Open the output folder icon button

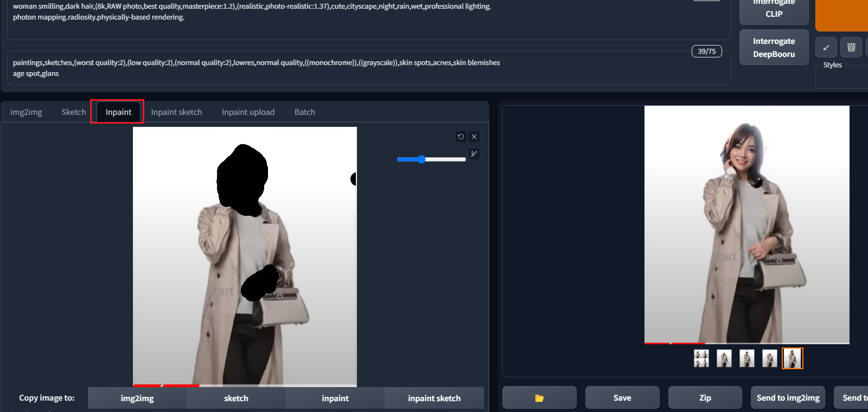pyautogui.click(x=539, y=398)
